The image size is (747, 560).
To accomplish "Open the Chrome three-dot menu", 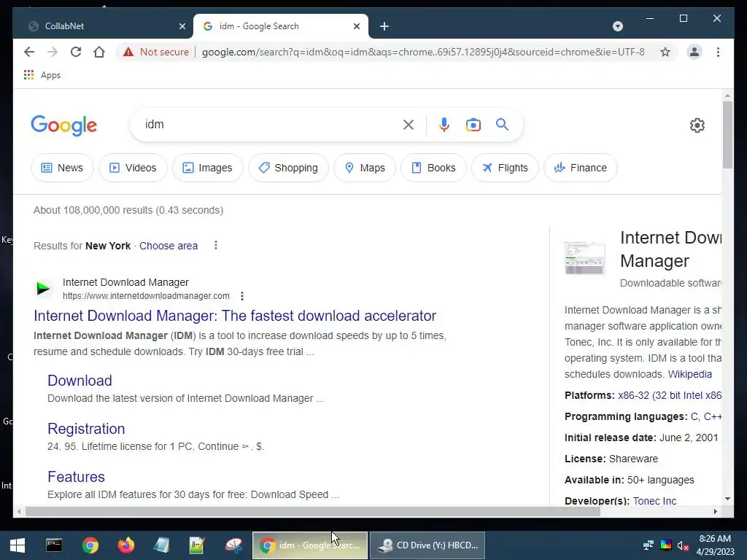I will (x=718, y=52).
